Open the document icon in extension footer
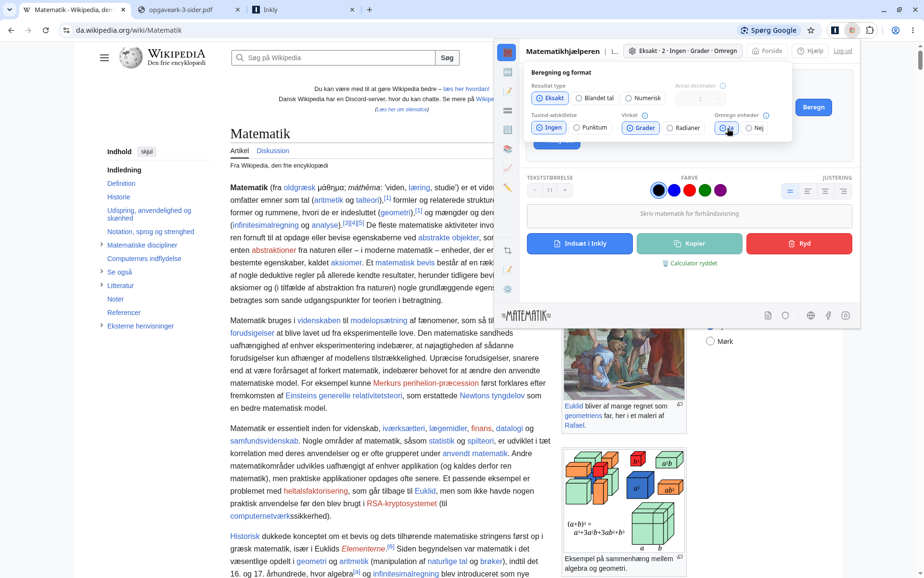This screenshot has width=924, height=578. (x=768, y=315)
